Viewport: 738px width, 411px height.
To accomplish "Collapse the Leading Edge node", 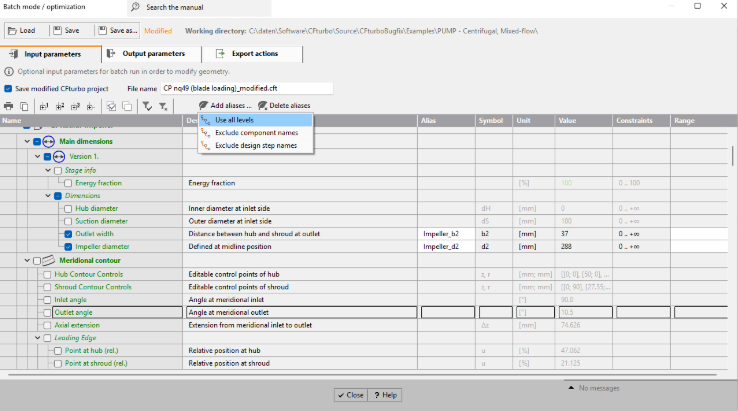I will 38,338.
